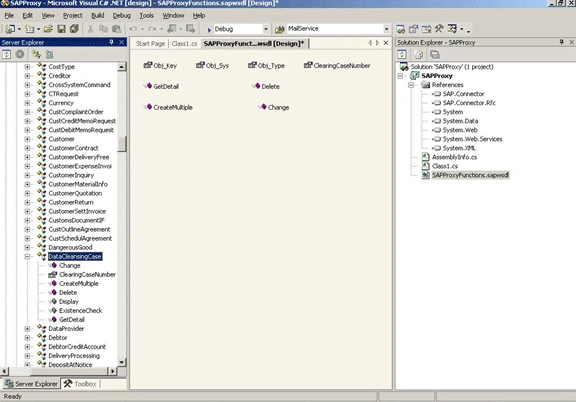Collapse the References node in Solution Explorer
Image resolution: width=576 pixels, height=402 pixels.
tap(411, 85)
